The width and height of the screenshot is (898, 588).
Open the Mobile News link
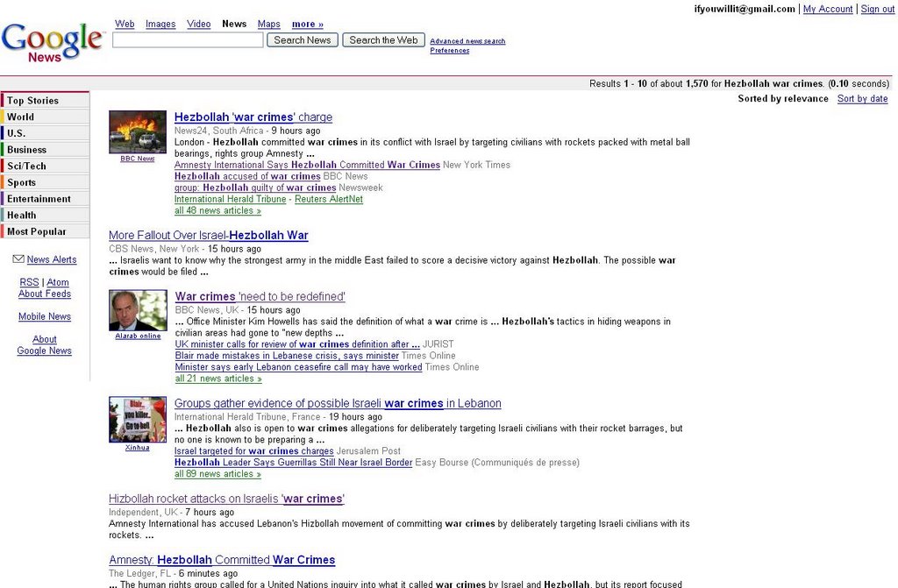(x=45, y=316)
